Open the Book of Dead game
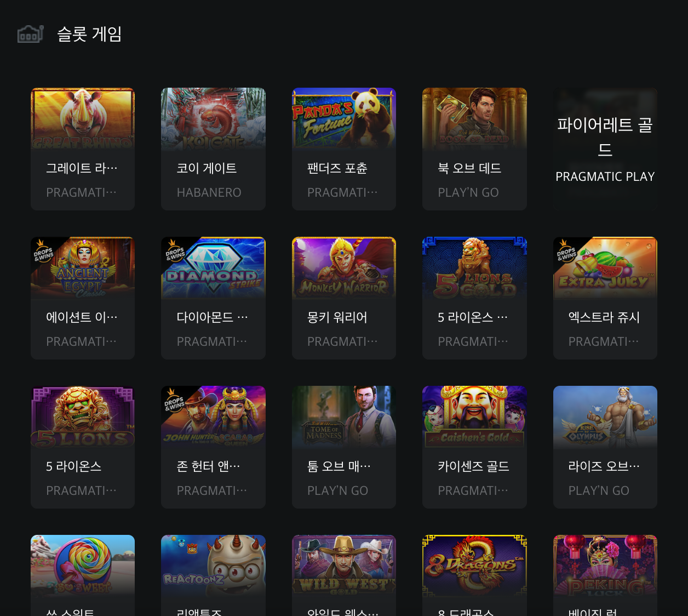Screen dimensions: 688x616 tap(474, 149)
